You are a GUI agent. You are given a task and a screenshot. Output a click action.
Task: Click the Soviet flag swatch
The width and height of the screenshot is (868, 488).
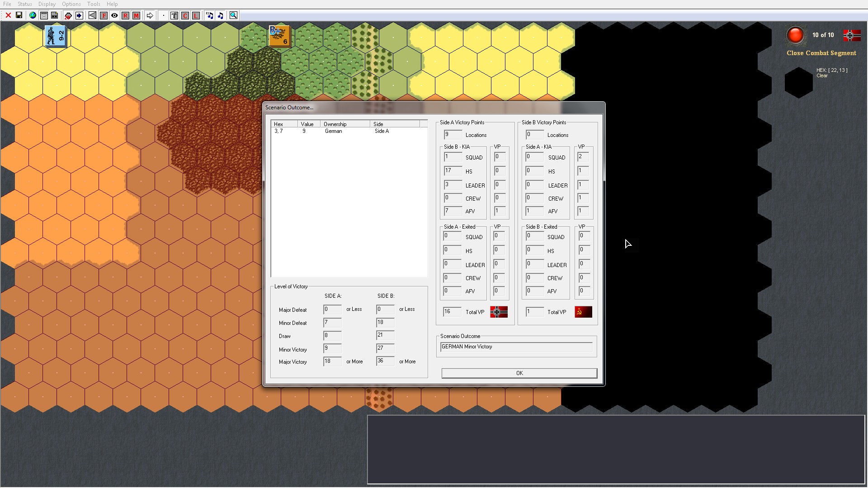[583, 312]
